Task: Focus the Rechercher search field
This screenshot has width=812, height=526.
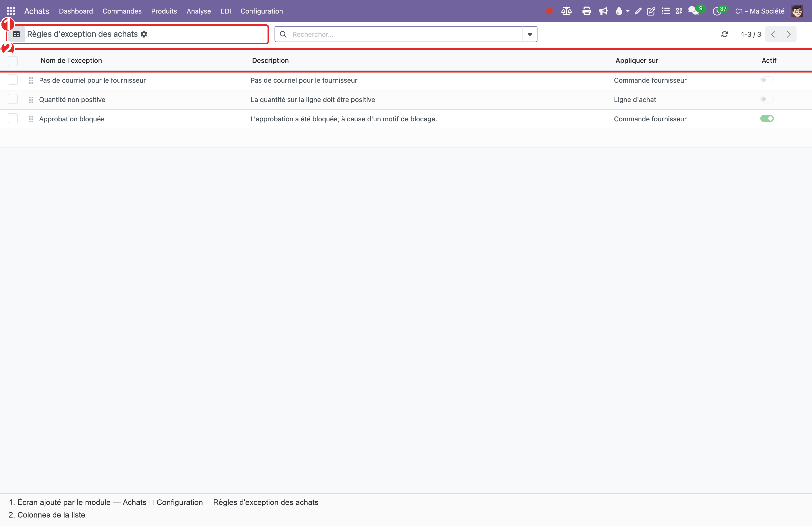Action: pos(406,34)
